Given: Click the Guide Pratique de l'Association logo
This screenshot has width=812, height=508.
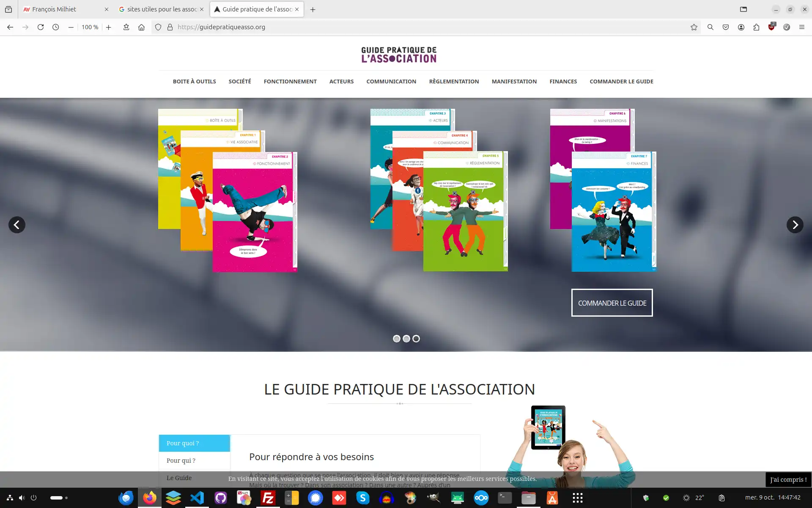Looking at the screenshot, I should point(399,55).
